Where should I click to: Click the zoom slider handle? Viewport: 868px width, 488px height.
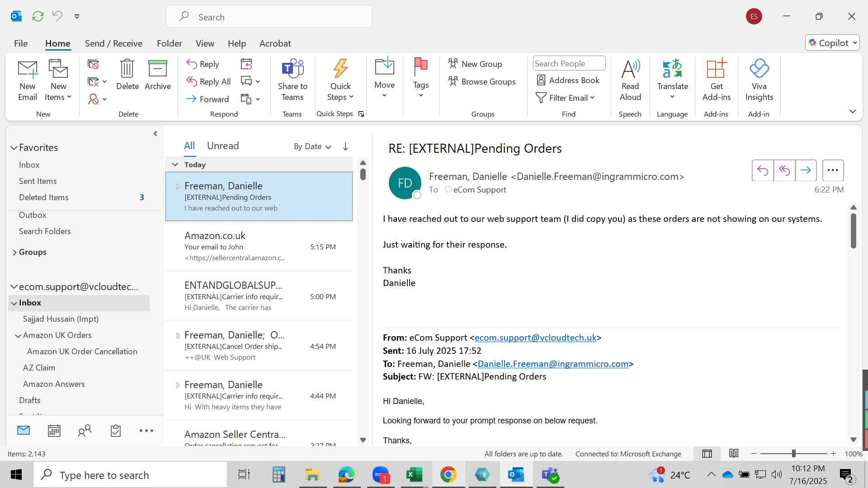tap(793, 454)
